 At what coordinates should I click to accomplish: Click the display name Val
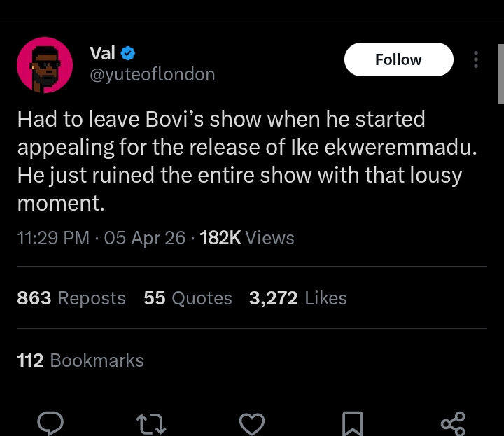(x=103, y=52)
